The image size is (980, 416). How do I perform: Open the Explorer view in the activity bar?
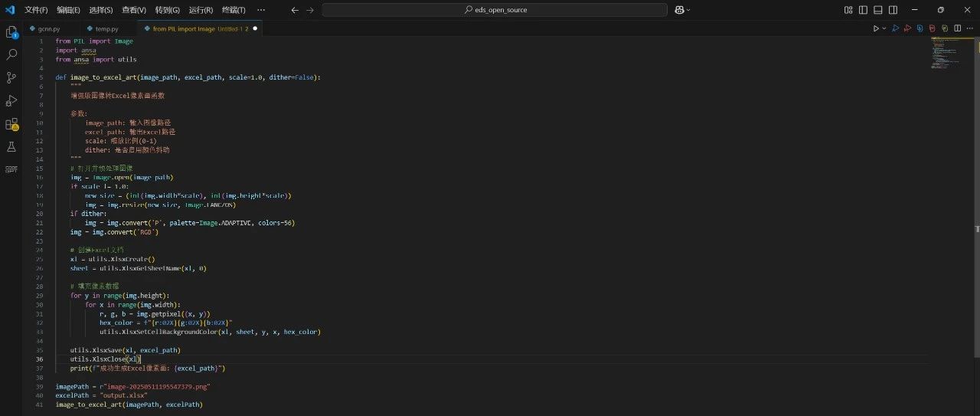pos(11,33)
